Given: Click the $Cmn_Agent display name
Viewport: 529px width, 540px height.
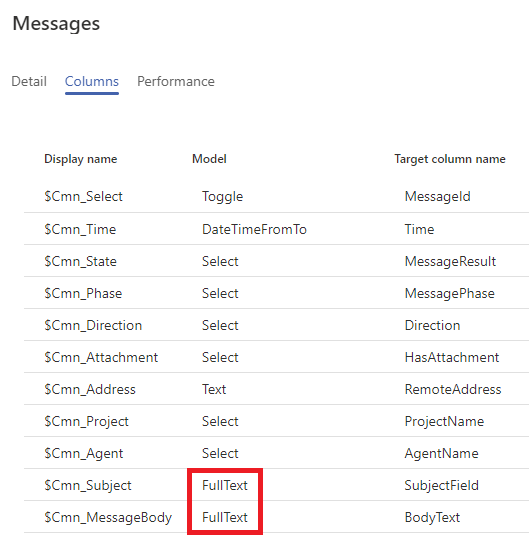Looking at the screenshot, I should click(84, 453).
